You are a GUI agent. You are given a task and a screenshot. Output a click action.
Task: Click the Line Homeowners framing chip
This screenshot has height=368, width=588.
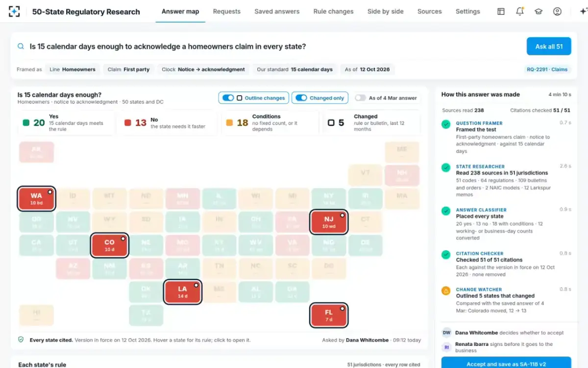click(73, 69)
